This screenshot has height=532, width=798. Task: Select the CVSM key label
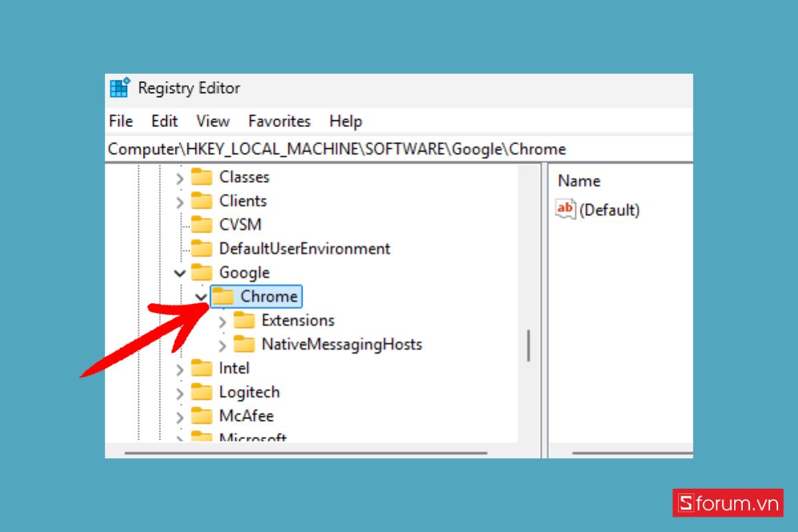(x=240, y=225)
